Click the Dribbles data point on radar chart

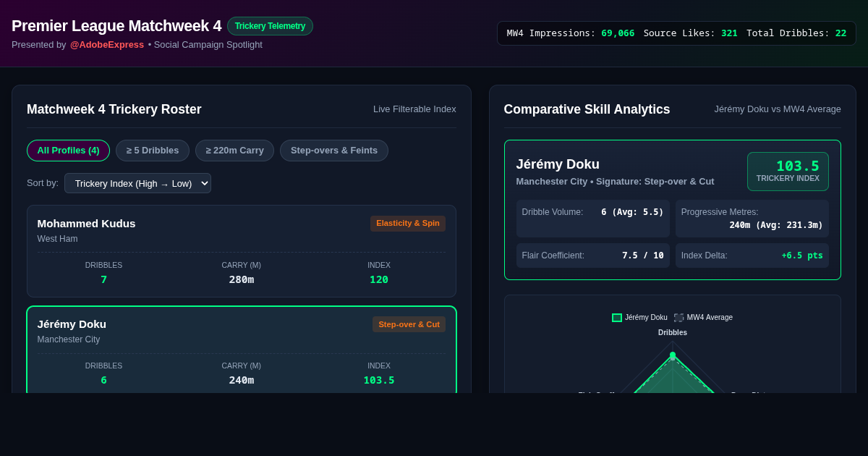[673, 355]
